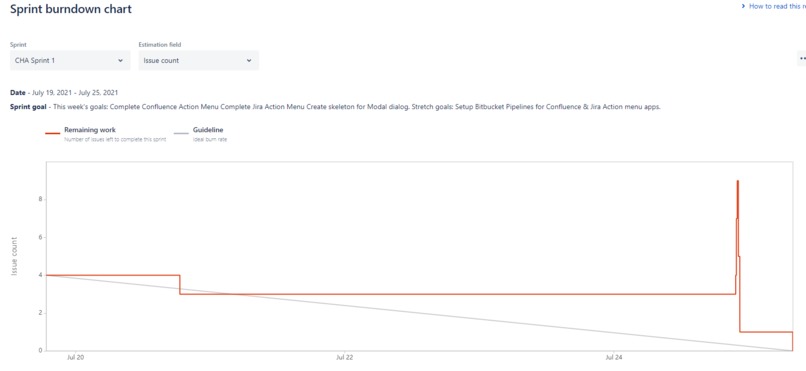Open the Issue count estimation field dropdown
Image resolution: width=806 pixels, height=371 pixels.
pyautogui.click(x=198, y=60)
